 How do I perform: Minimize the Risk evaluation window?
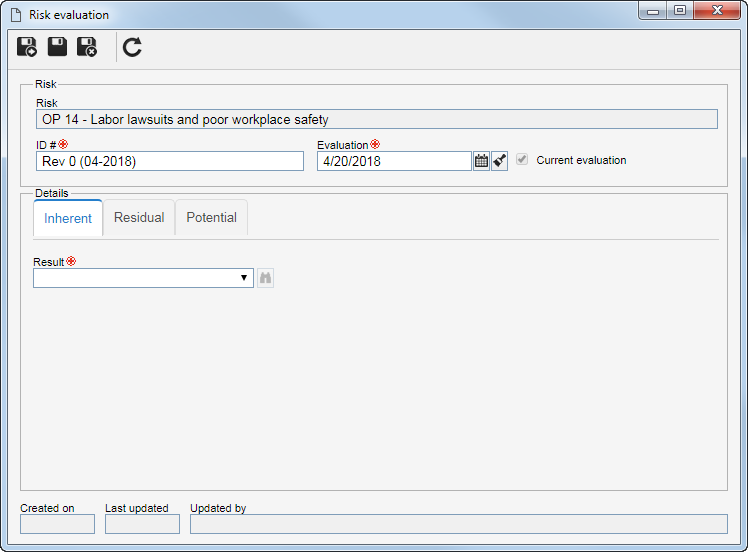pos(653,11)
